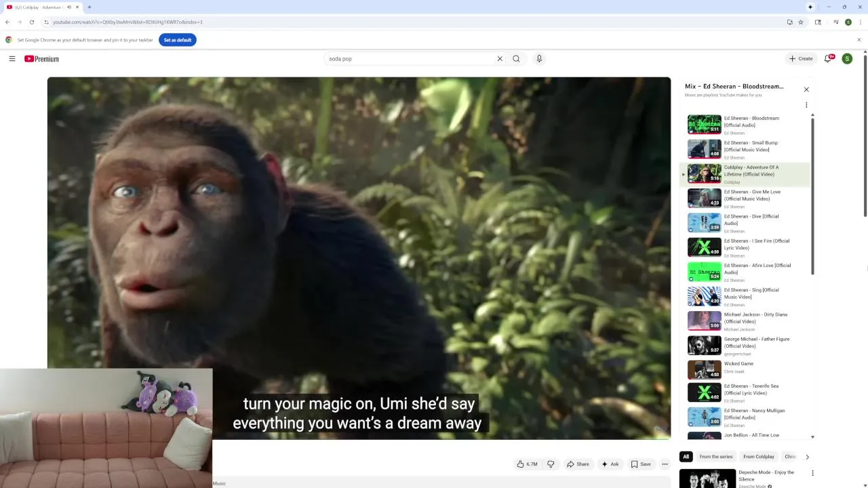868x488 pixels.
Task: Play 'Wicked Game' by Chris Isaak
Action: 746,370
